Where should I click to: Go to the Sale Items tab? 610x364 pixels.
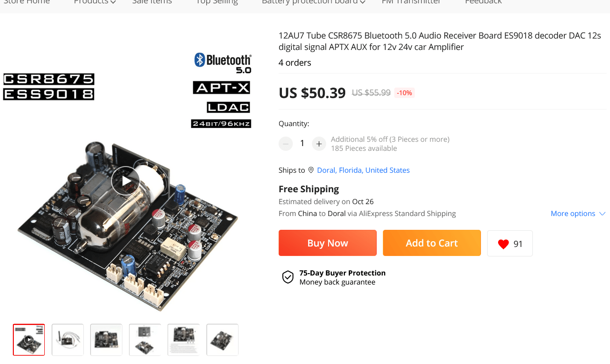pyautogui.click(x=152, y=2)
